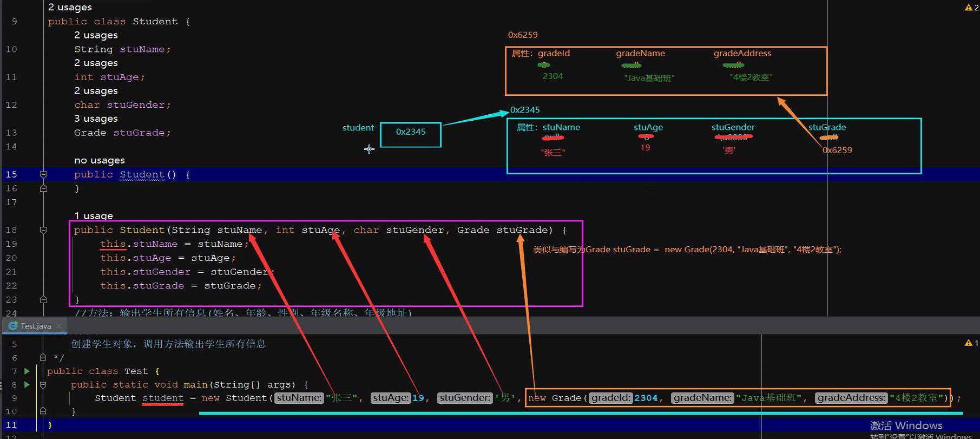Image resolution: width=980 pixels, height=439 pixels.
Task: Open warnings indicator showing 1 in Test editor
Action: (x=971, y=343)
